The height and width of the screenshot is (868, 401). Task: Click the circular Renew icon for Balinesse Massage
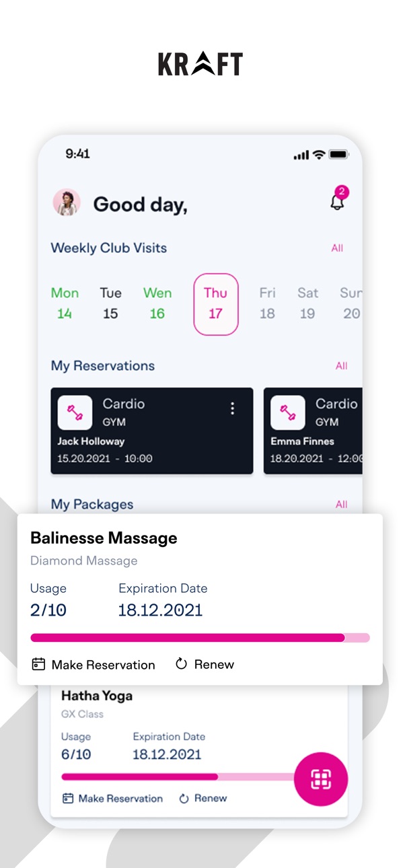pos(181,664)
